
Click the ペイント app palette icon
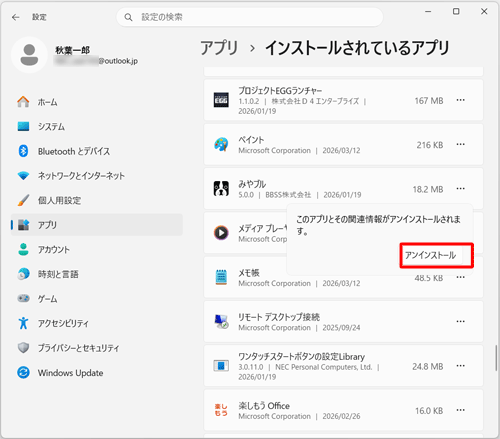point(221,144)
